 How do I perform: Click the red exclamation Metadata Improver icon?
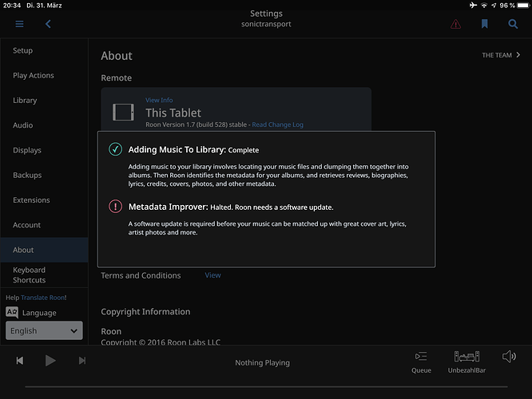(115, 206)
